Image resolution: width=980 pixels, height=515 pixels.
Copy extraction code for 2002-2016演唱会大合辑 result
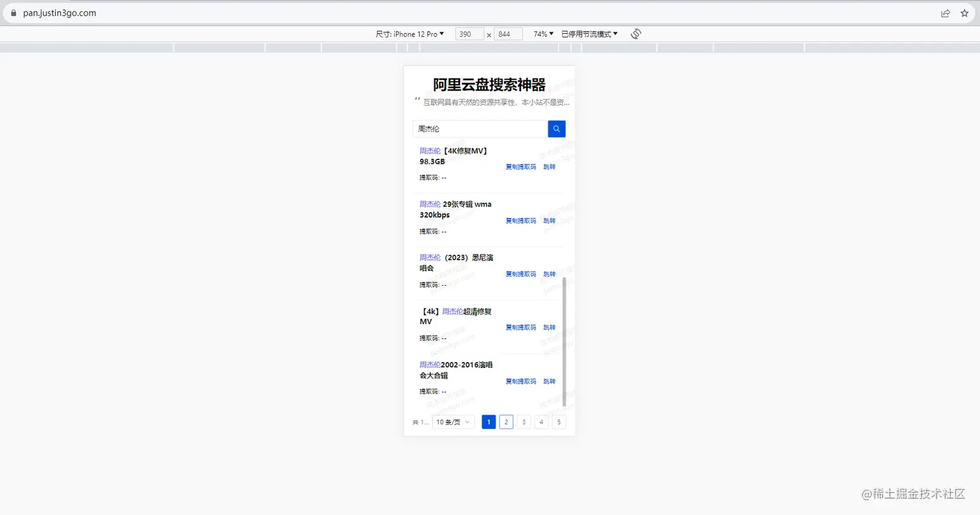(x=520, y=382)
